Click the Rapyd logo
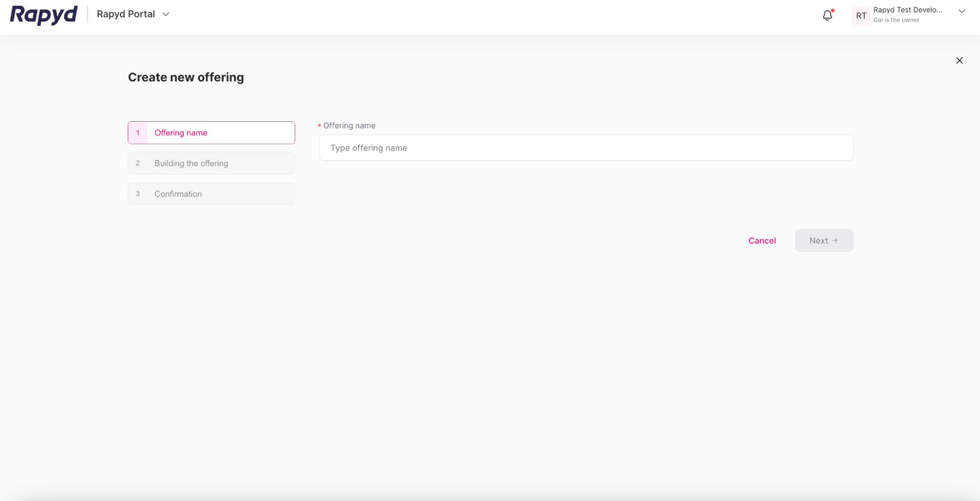Image resolution: width=980 pixels, height=501 pixels. pyautogui.click(x=43, y=15)
